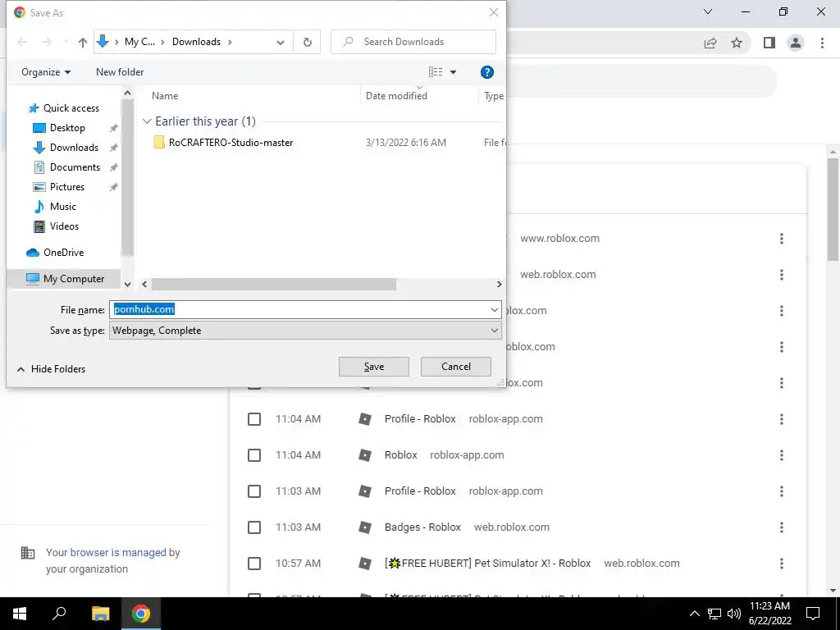Open Chrome three-dot main menu
The height and width of the screenshot is (630, 840).
pos(822,43)
